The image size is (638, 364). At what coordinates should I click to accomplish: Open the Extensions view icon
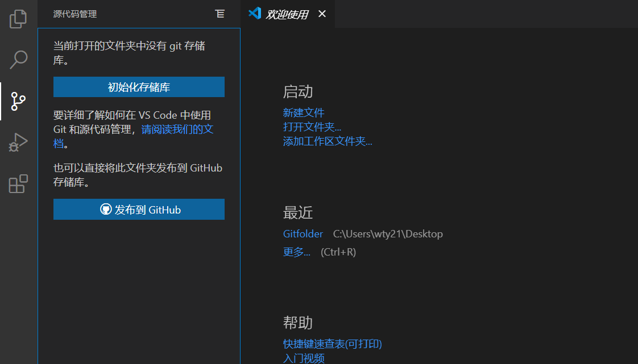coord(18,183)
